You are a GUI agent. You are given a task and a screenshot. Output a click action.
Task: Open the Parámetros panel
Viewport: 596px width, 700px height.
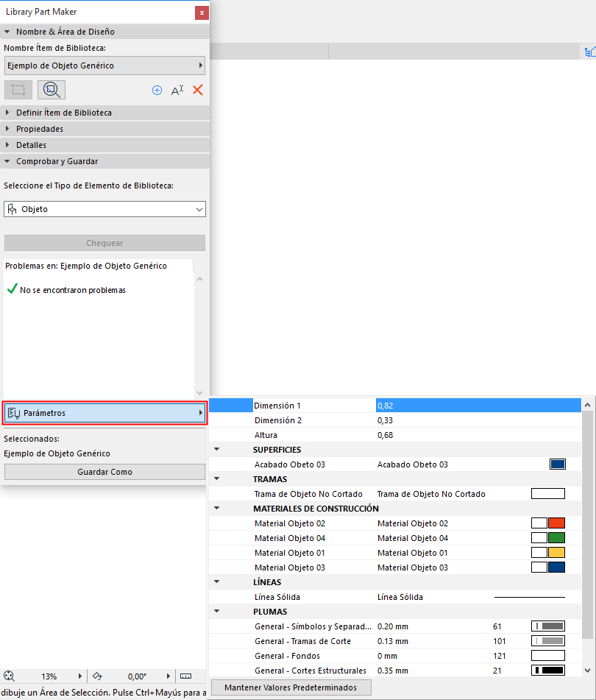pos(104,412)
